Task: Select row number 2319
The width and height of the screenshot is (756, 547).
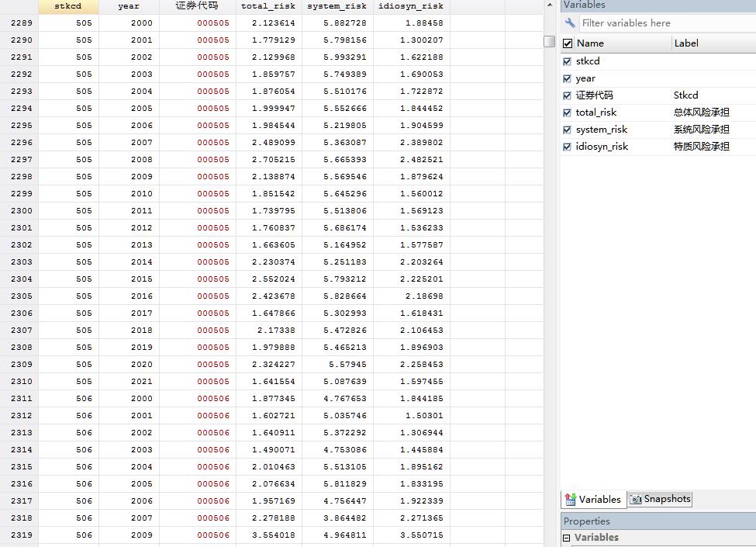Action: coord(19,535)
